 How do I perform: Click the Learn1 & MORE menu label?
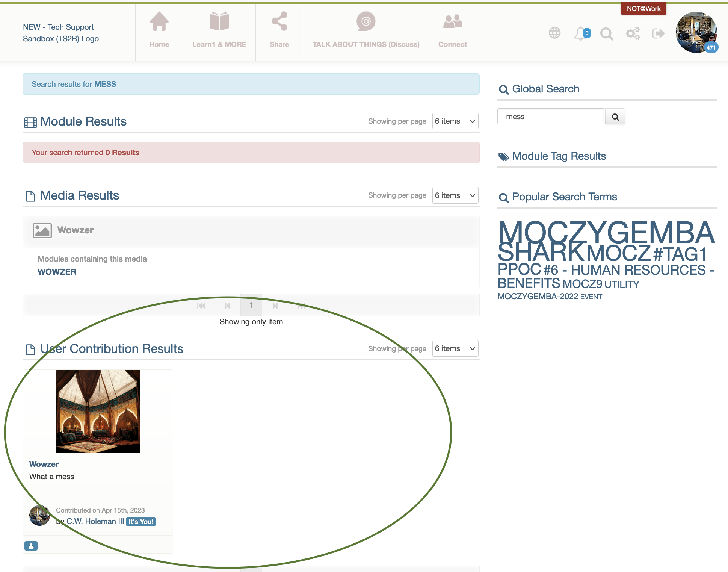coord(219,44)
